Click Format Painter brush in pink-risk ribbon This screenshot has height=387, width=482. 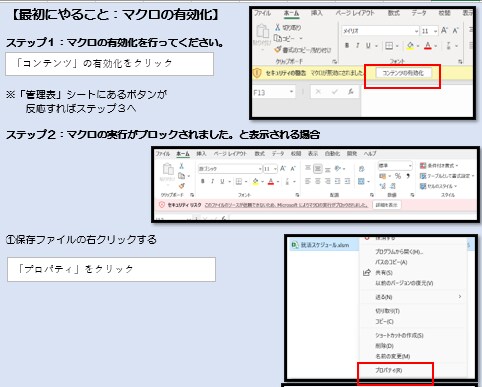[181, 186]
